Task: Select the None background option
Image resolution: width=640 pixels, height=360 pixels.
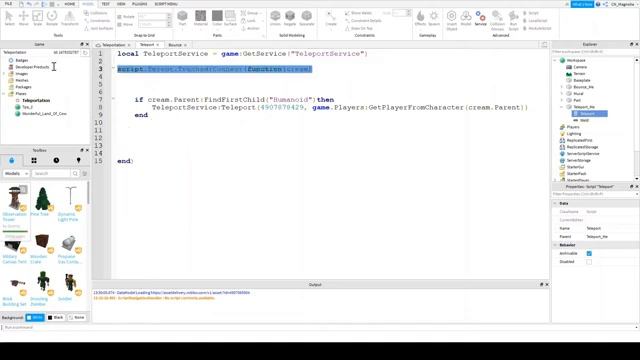Action: (x=76, y=318)
